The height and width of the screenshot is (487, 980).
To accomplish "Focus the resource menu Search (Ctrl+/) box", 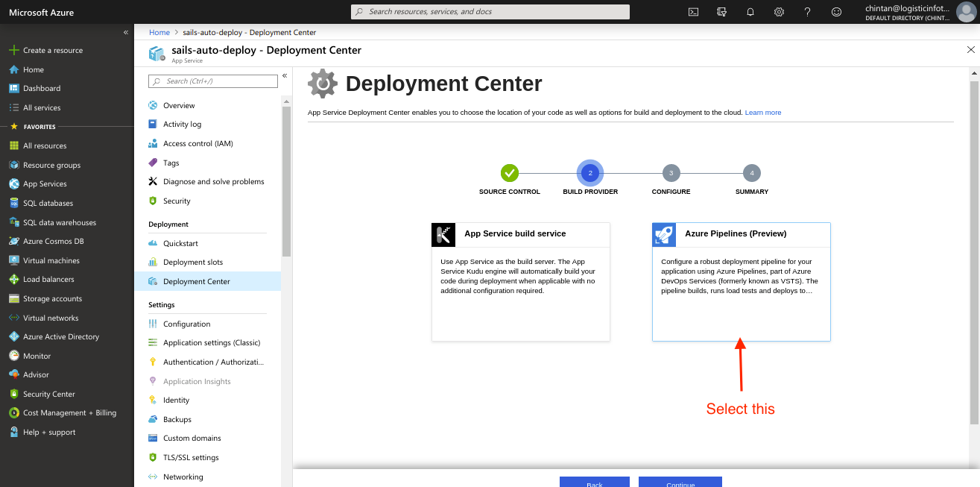I will pyautogui.click(x=212, y=81).
